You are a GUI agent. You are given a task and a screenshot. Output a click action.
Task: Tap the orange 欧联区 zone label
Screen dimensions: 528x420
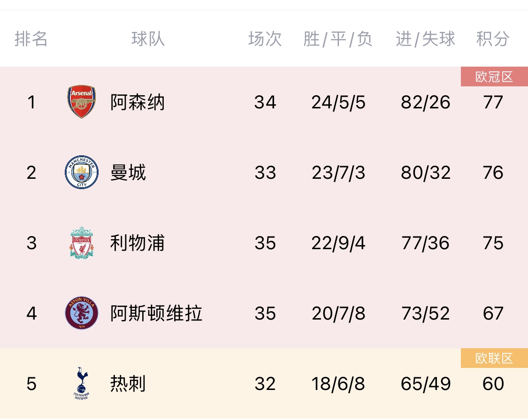point(494,359)
